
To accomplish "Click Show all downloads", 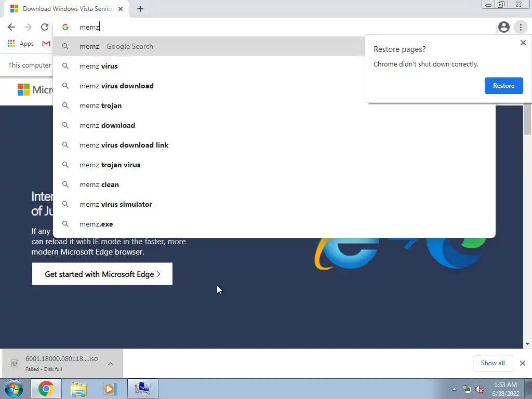I will (493, 363).
